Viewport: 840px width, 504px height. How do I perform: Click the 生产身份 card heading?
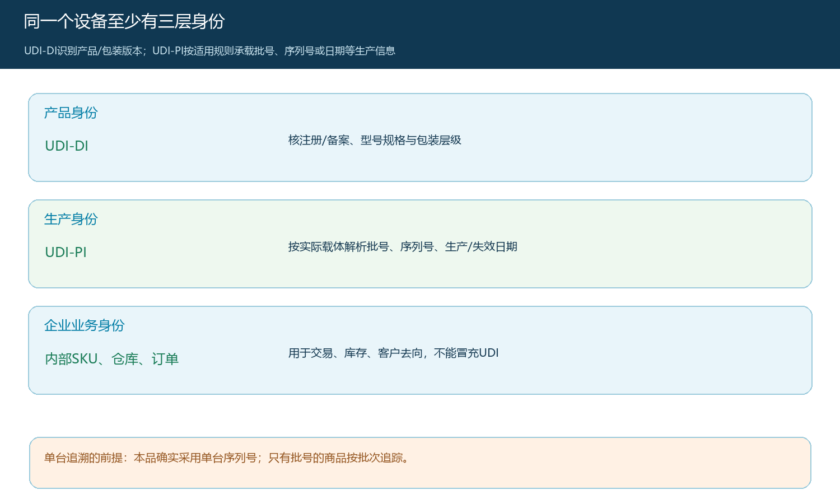[x=71, y=219]
